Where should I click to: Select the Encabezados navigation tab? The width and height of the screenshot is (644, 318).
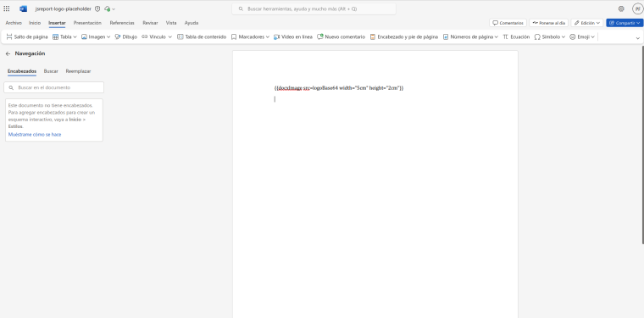pyautogui.click(x=22, y=71)
